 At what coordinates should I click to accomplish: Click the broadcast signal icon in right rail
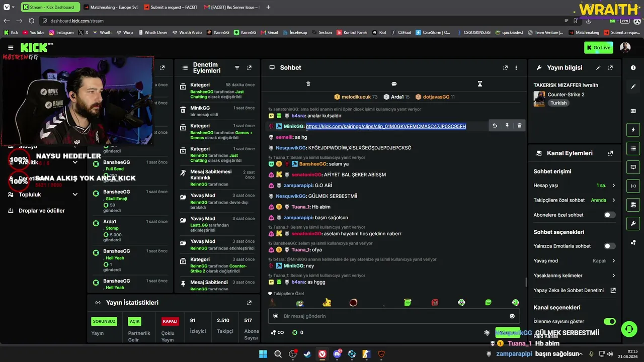coord(633,186)
